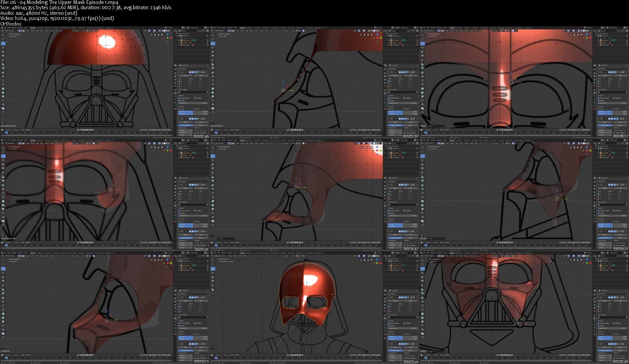Open the video frame stamped 00:16:31
The image size is (629, 364).
coord(524,195)
